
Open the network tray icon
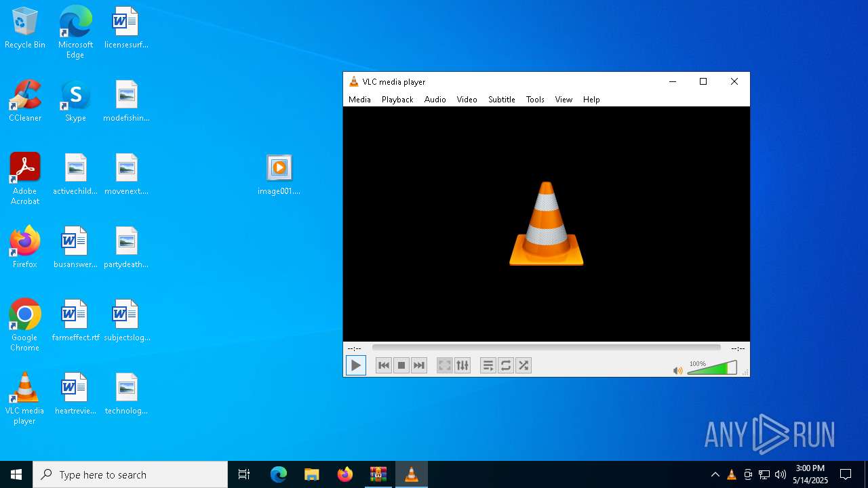(x=764, y=474)
